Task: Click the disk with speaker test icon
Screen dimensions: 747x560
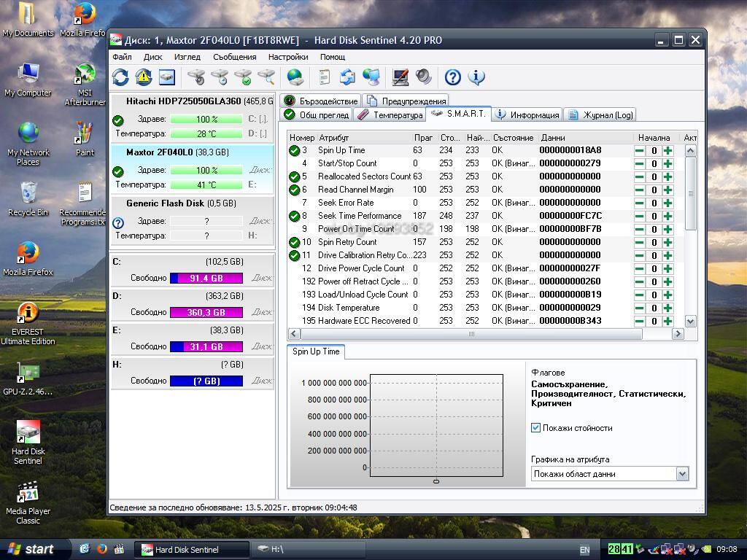Action: (196, 77)
